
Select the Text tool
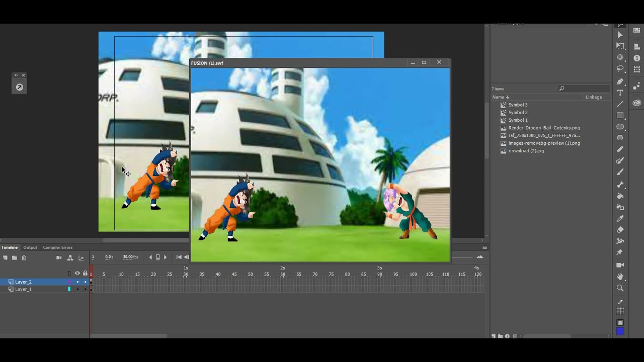[x=620, y=93]
